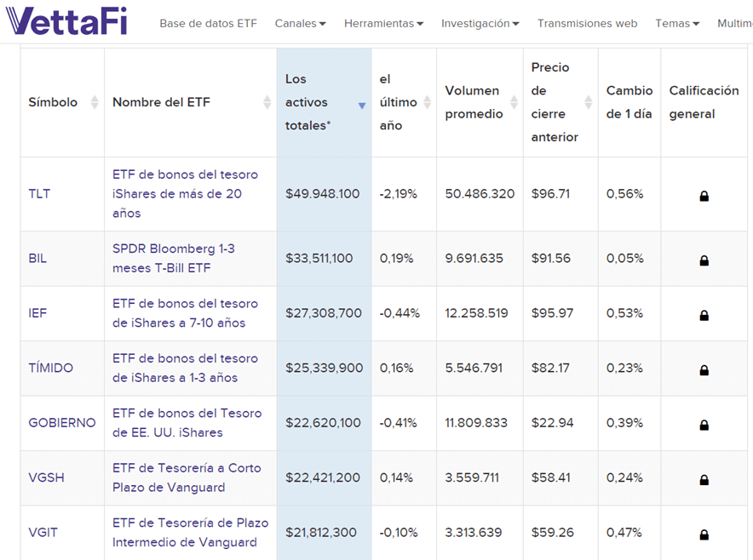Open SPDR Bloomberg 1-3 meses T-Bill ETF
This screenshot has height=560, width=753.
point(174,259)
